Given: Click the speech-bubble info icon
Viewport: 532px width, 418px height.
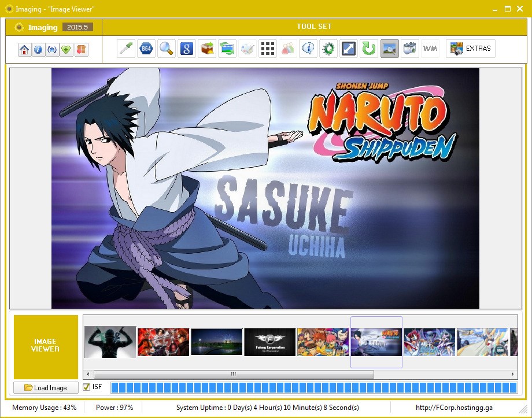Looking at the screenshot, I should click(x=308, y=49).
